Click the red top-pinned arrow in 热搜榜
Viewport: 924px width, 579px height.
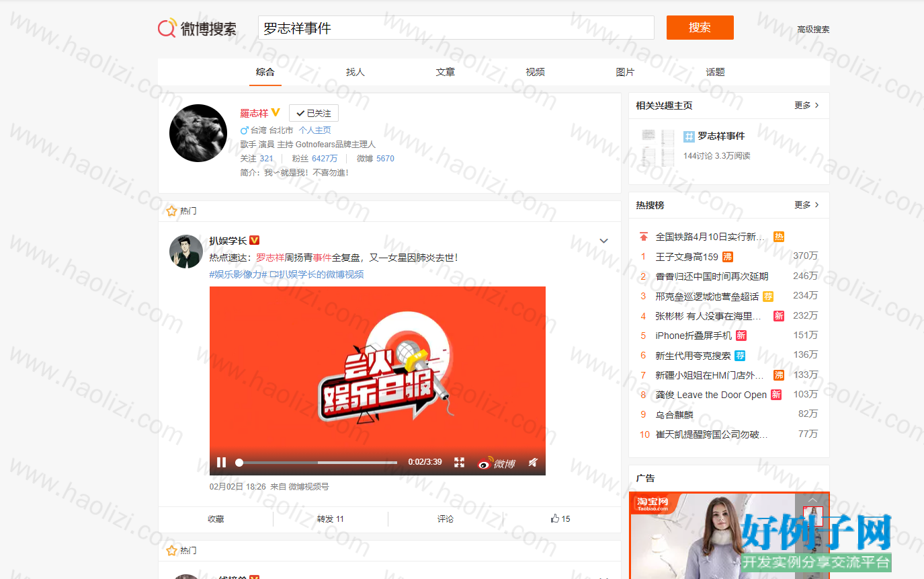(644, 237)
